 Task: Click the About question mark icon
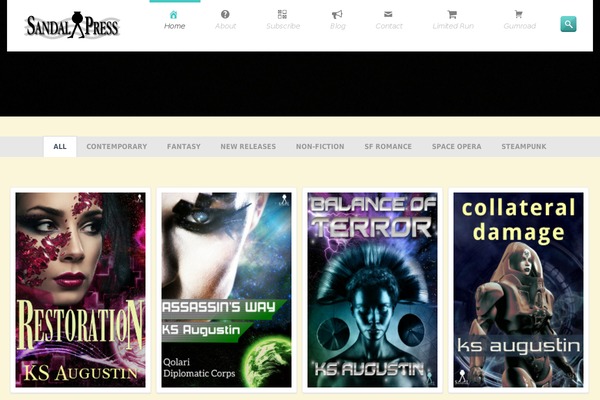pos(225,14)
